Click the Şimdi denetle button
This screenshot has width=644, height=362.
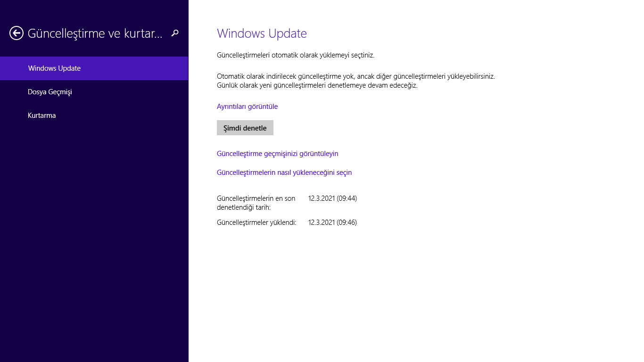click(x=245, y=128)
